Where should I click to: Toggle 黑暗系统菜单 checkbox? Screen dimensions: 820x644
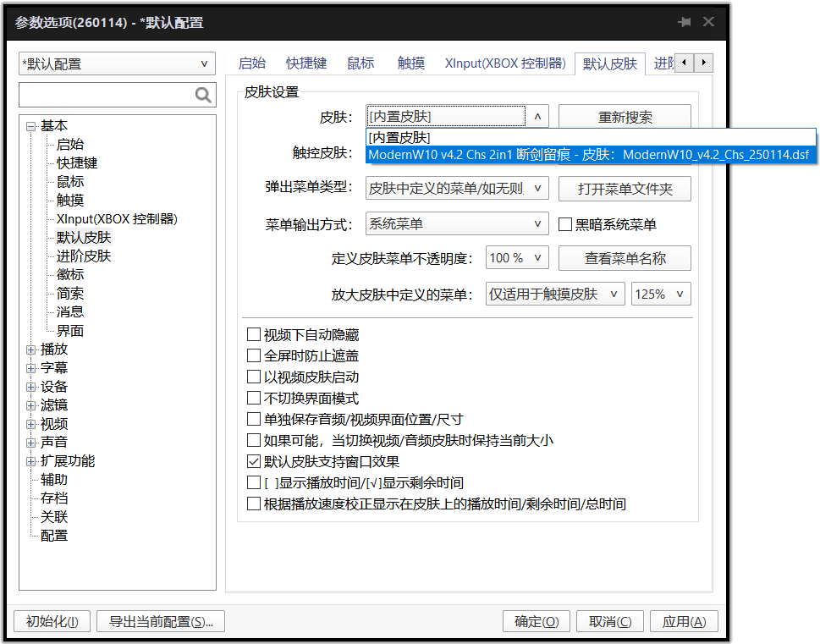(x=566, y=224)
